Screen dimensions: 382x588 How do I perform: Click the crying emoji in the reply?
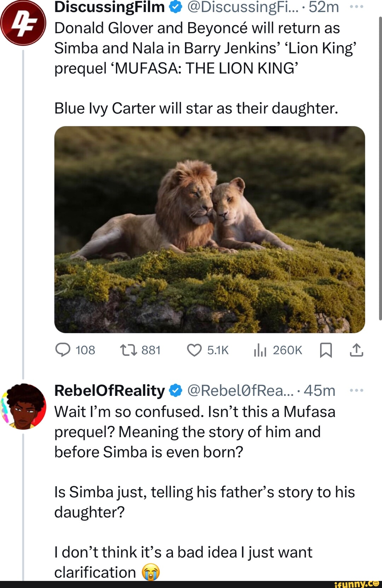[x=151, y=572]
